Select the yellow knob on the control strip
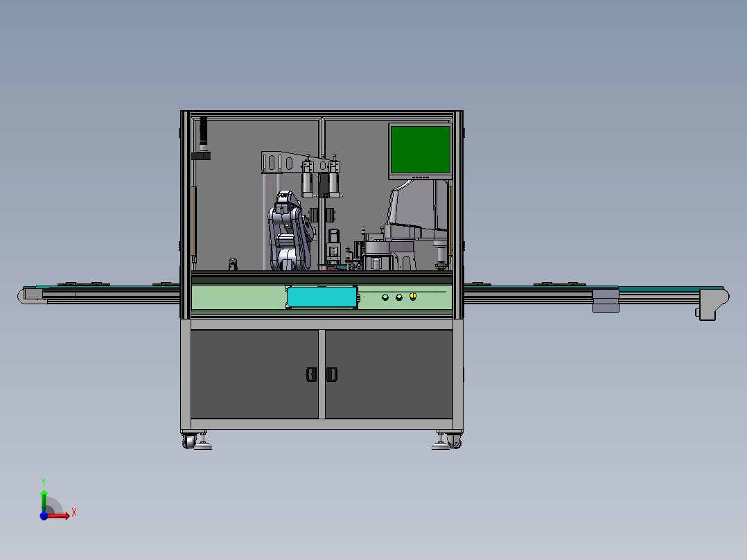The height and width of the screenshot is (560, 747). pyautogui.click(x=413, y=297)
